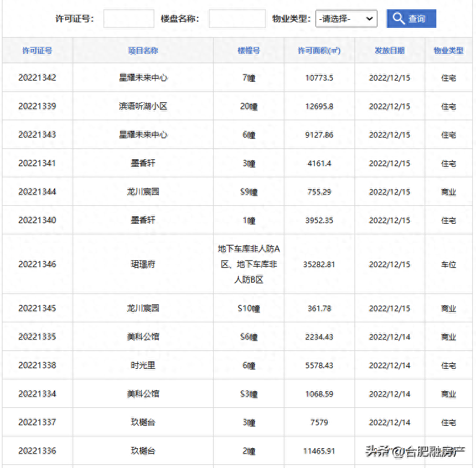476x468 pixels.
Task: Click area value 7579
Action: pyautogui.click(x=319, y=423)
